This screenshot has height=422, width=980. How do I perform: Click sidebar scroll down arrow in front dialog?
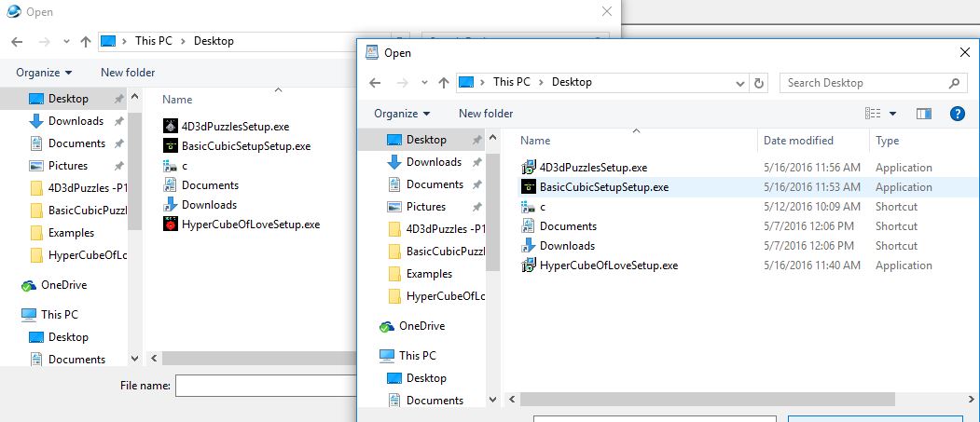492,400
